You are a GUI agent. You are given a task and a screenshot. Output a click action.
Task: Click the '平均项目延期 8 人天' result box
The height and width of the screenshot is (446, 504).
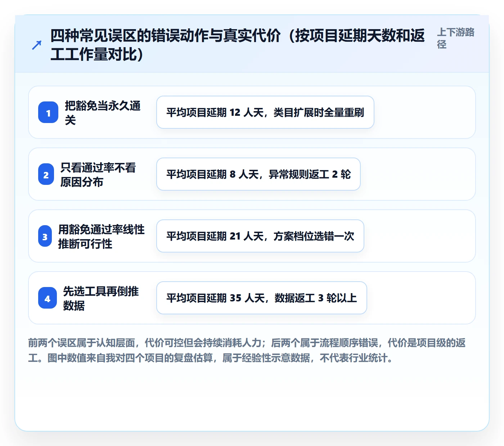click(x=258, y=174)
